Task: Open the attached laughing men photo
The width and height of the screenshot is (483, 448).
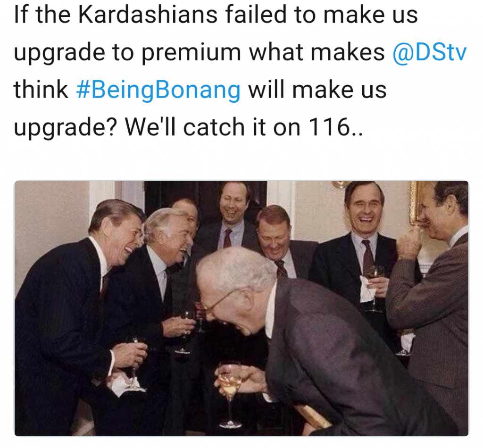Action: click(x=241, y=308)
